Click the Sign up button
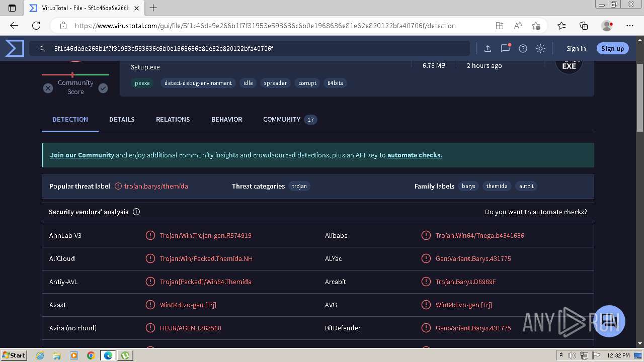 612,48
